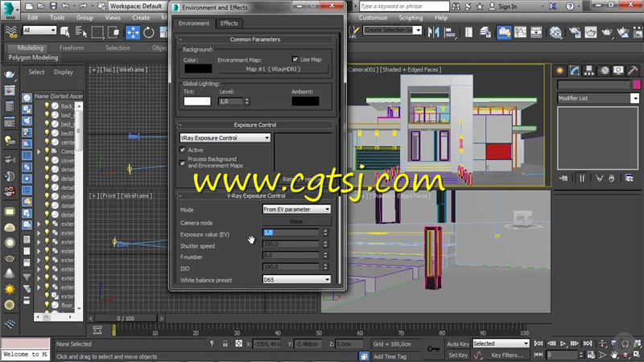This screenshot has width=644, height=362.
Task: Click the Redo arrow icon
Action: click(x=83, y=6)
